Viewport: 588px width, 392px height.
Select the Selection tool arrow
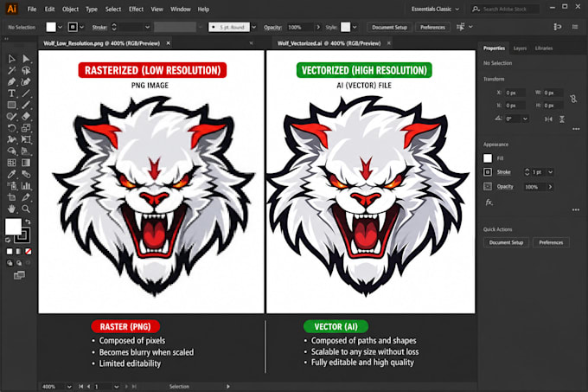pyautogui.click(x=11, y=59)
